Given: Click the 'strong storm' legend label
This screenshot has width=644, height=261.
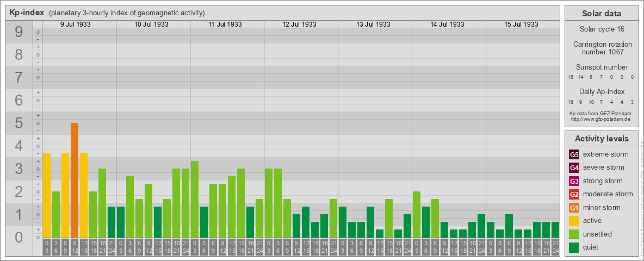Looking at the screenshot, I should (x=603, y=181).
